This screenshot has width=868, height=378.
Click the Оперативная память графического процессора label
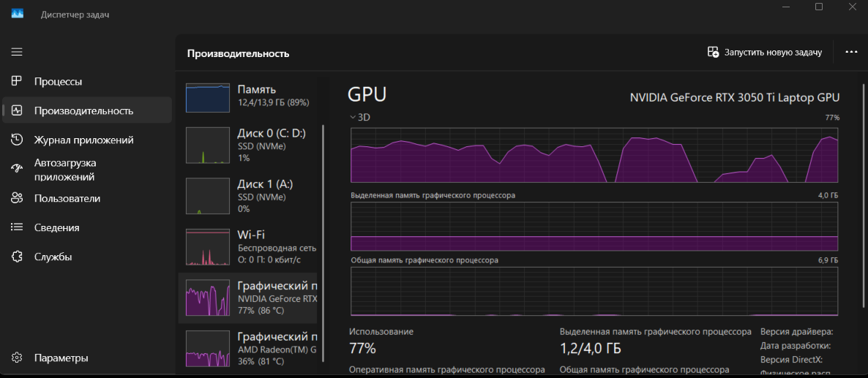point(446,369)
